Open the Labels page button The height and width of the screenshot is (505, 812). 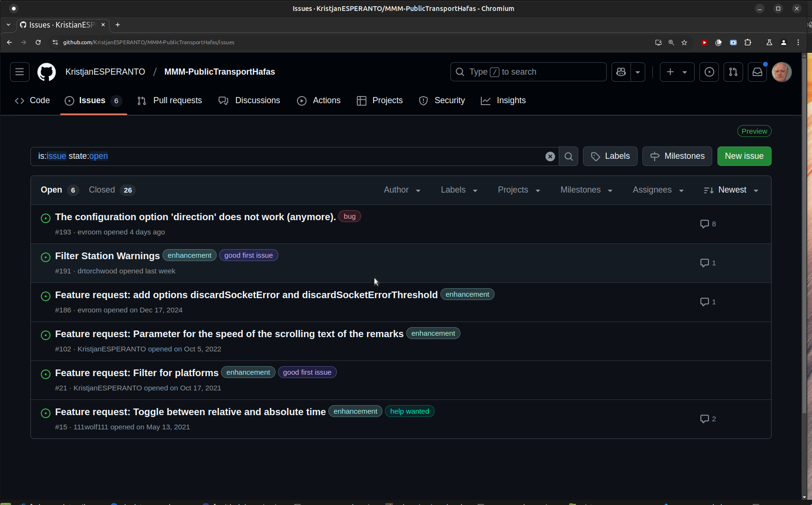tap(610, 156)
